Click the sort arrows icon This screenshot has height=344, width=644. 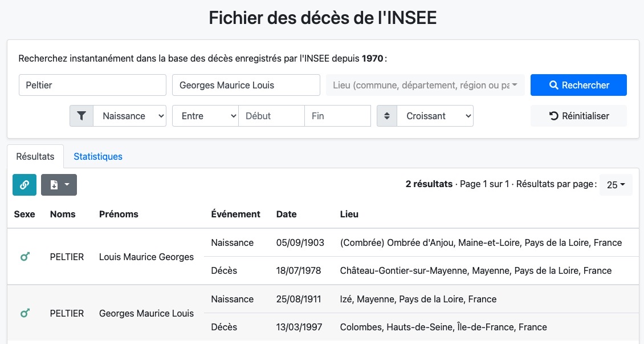point(387,116)
